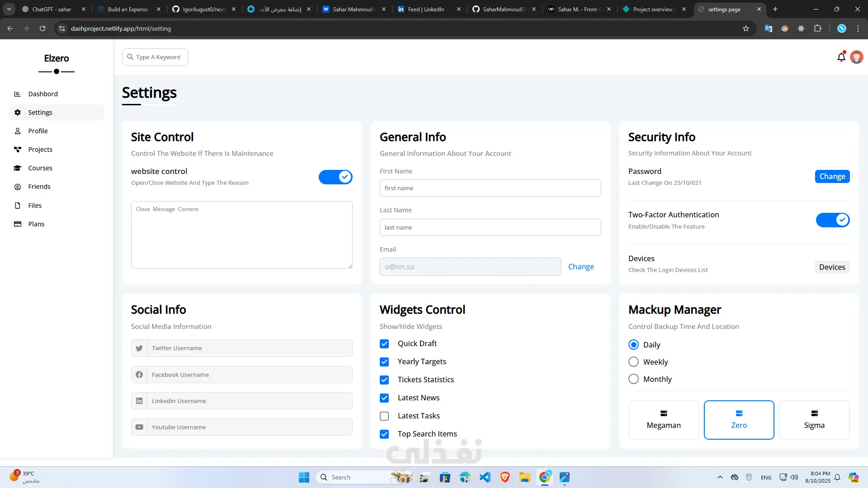The width and height of the screenshot is (868, 488).
Task: Open the user avatar in the header
Action: 856,57
